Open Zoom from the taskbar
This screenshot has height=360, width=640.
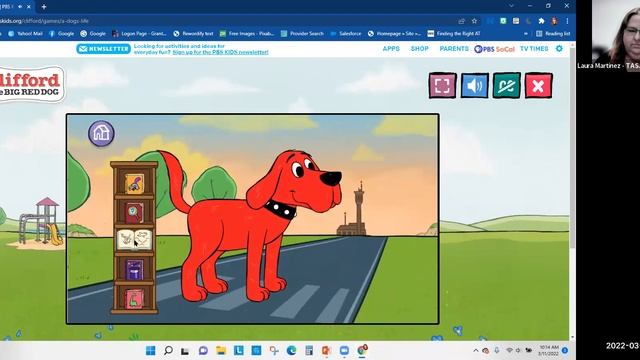pos(344,351)
